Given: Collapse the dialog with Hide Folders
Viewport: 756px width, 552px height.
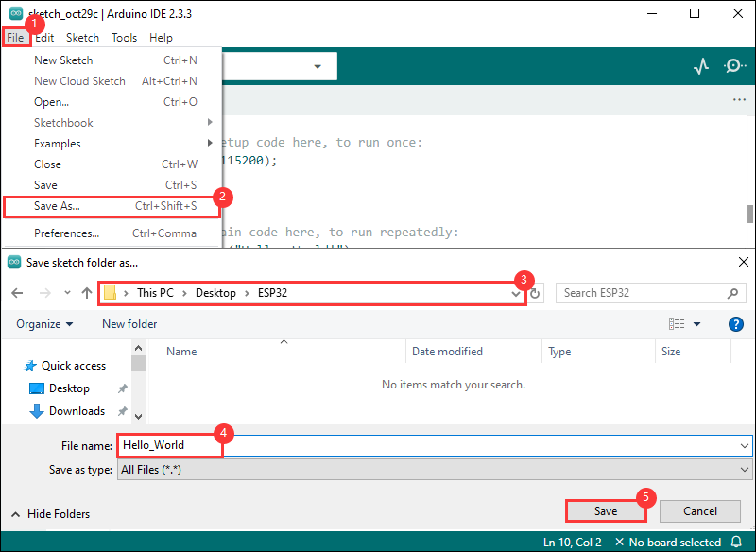Looking at the screenshot, I should [x=51, y=514].
